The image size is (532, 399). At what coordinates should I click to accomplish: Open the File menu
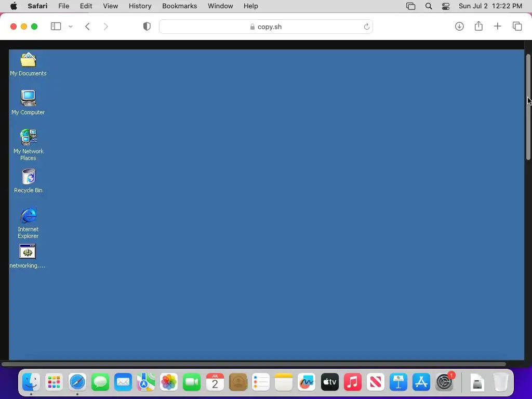tap(63, 6)
